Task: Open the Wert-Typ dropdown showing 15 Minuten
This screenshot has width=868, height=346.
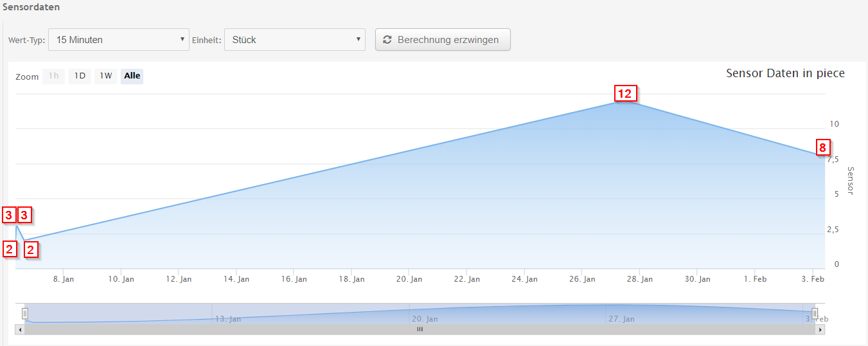Action: (119, 40)
